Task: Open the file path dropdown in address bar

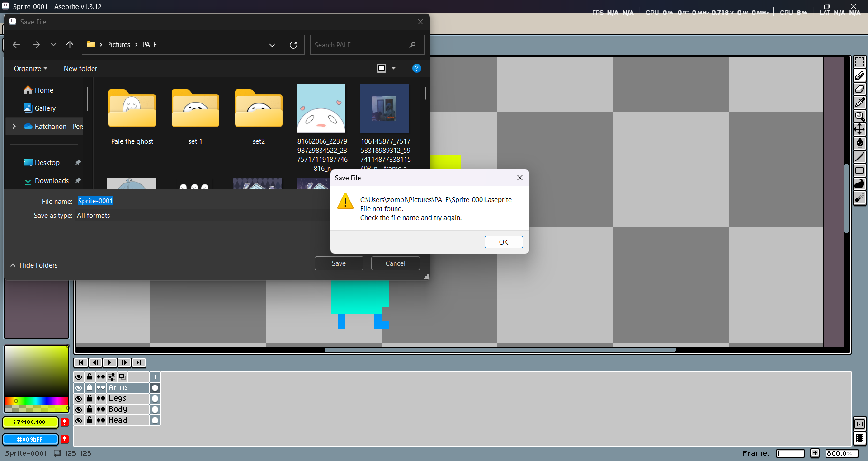Action: [272, 45]
